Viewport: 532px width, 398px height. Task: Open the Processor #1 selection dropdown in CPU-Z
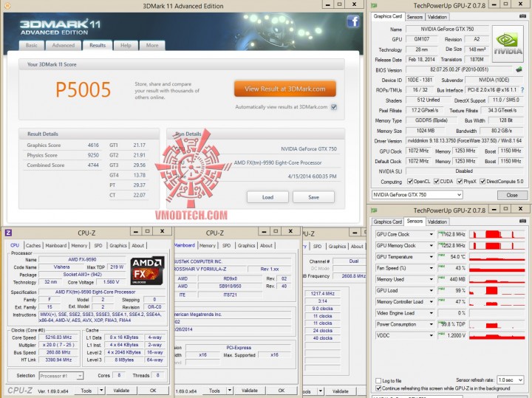coord(61,376)
